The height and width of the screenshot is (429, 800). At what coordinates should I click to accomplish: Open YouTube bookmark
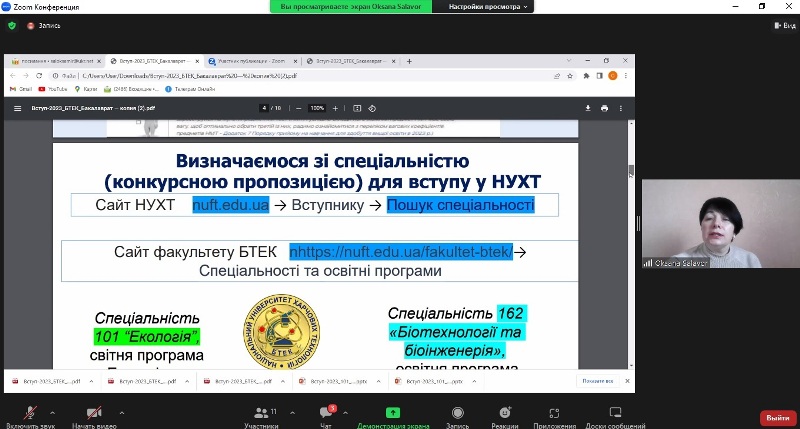click(53, 89)
